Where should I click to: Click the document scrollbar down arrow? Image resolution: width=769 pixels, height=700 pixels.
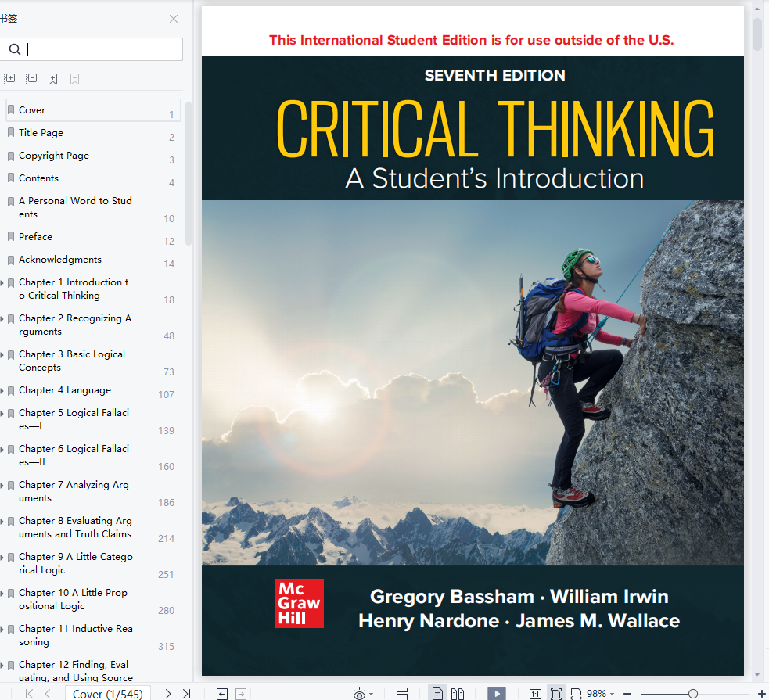pos(757,675)
